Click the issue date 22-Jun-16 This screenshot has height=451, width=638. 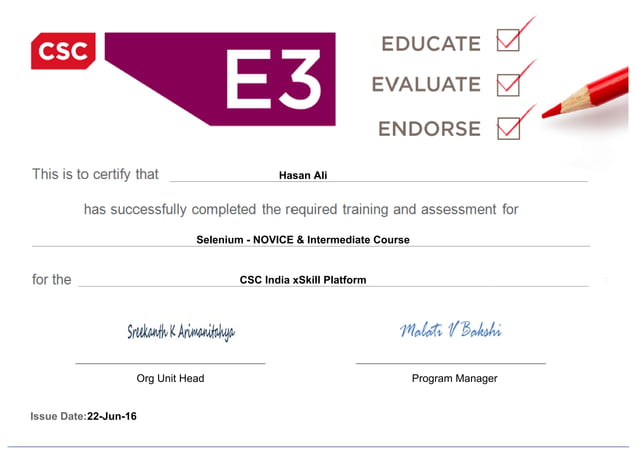click(x=112, y=416)
